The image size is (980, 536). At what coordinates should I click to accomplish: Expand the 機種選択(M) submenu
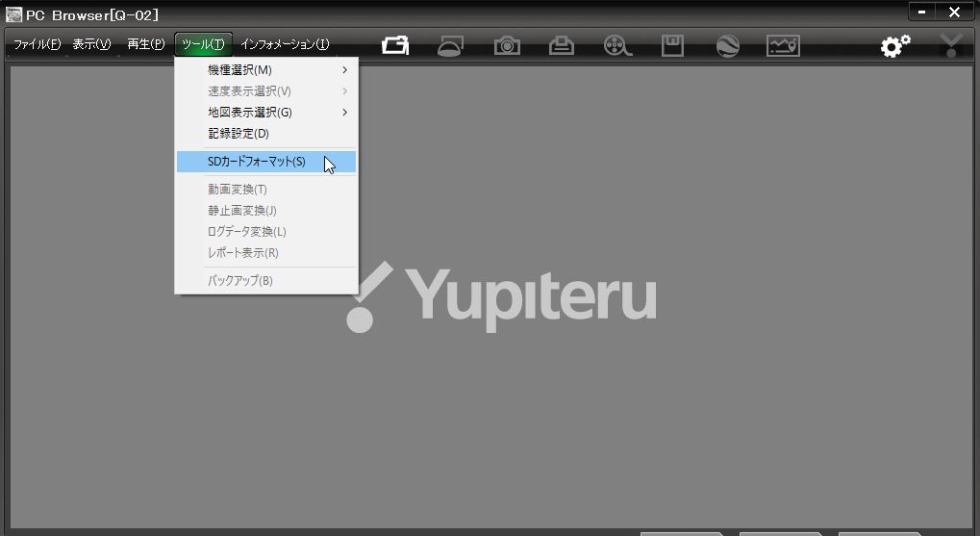[266, 70]
